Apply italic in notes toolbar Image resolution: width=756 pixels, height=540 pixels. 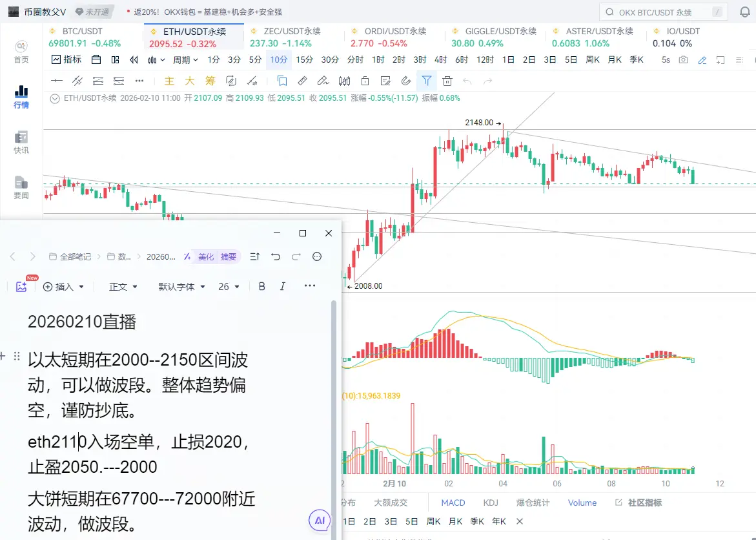[283, 286]
